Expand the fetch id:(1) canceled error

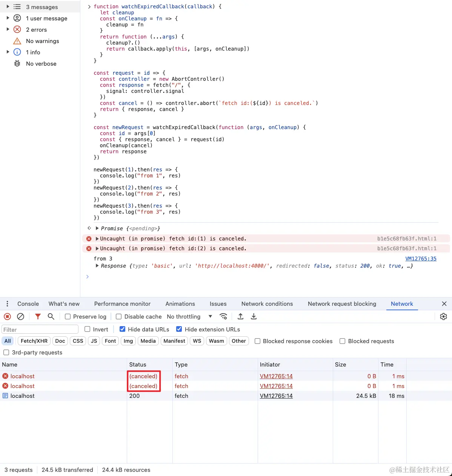(97, 239)
